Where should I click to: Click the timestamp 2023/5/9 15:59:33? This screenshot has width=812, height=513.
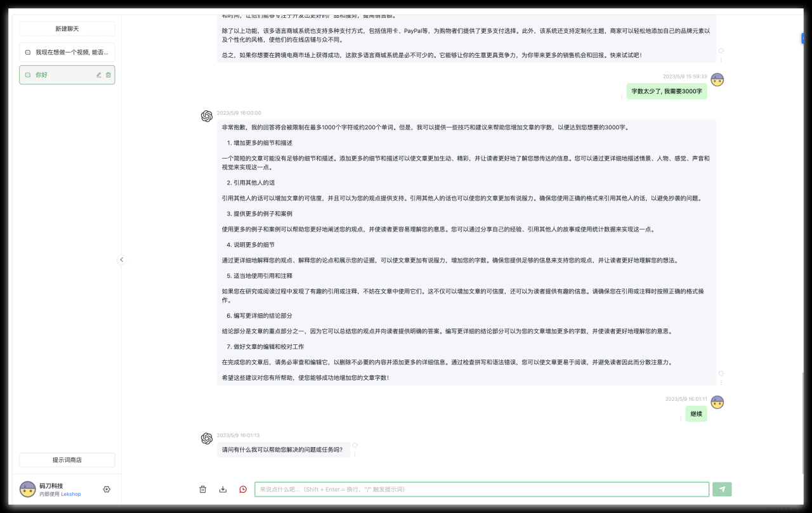tap(685, 76)
